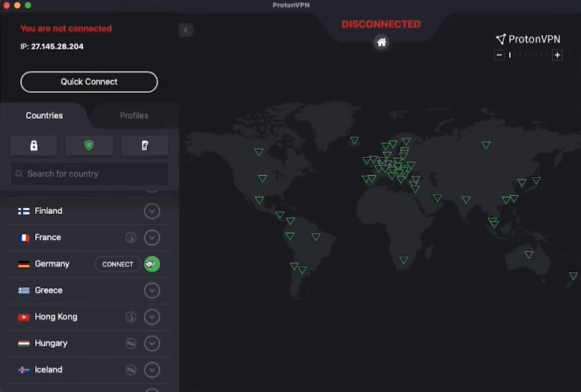Click the Tor icon beside Hong Kong
The width and height of the screenshot is (581, 392).
click(131, 317)
